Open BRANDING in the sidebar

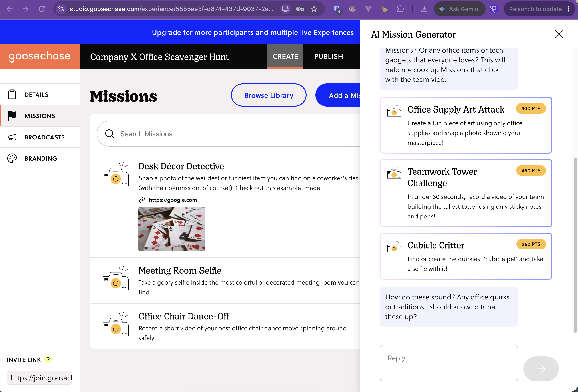click(40, 158)
